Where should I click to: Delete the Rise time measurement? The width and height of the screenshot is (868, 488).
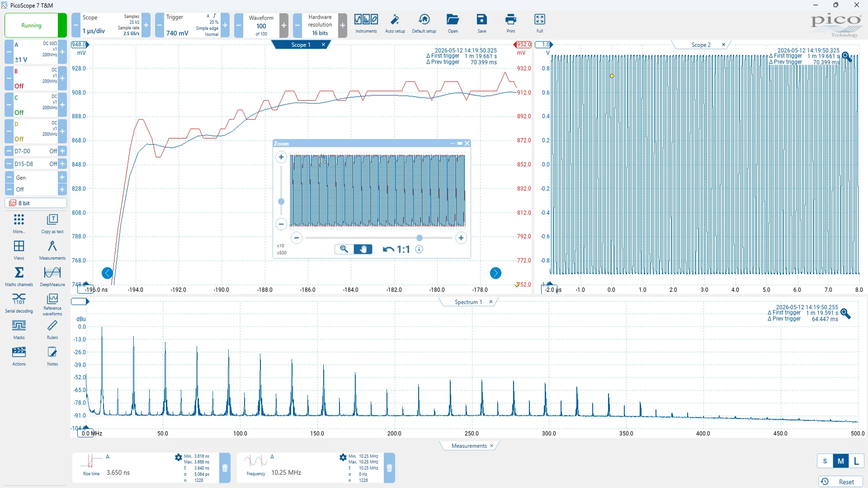[x=225, y=468]
